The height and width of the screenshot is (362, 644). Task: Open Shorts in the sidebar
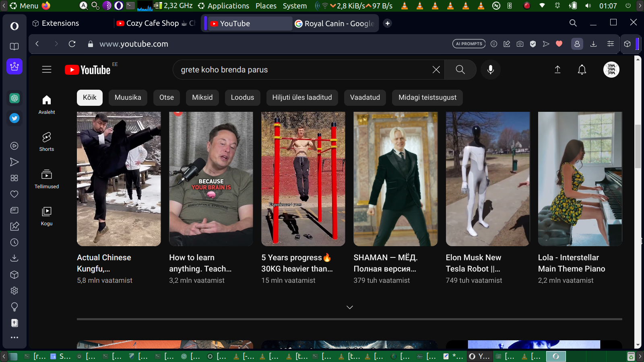(47, 142)
